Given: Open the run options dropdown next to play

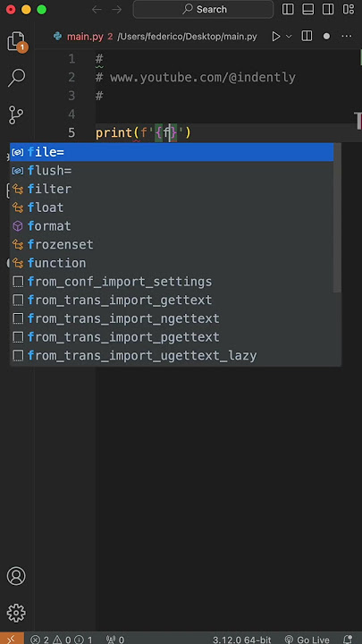Looking at the screenshot, I should point(289,37).
